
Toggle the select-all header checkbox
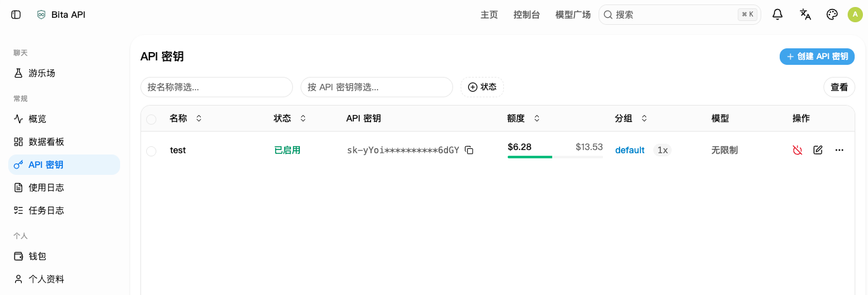point(151,119)
